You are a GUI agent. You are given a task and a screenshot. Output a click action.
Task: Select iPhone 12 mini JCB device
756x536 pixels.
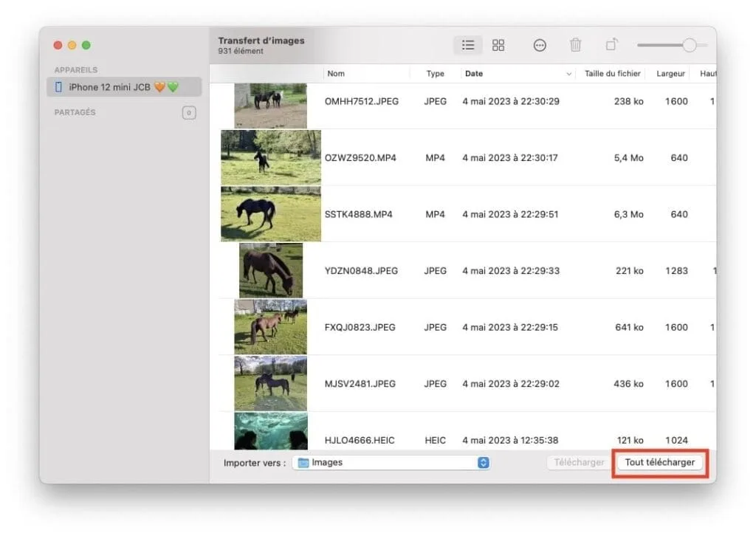109,87
